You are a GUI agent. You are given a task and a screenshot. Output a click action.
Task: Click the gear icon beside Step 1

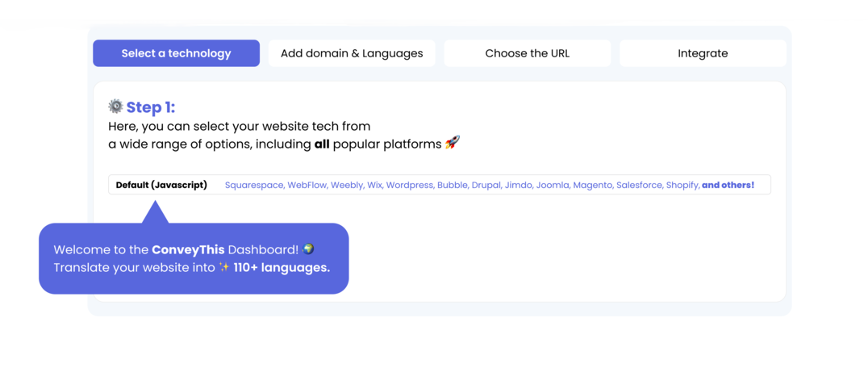click(x=115, y=107)
